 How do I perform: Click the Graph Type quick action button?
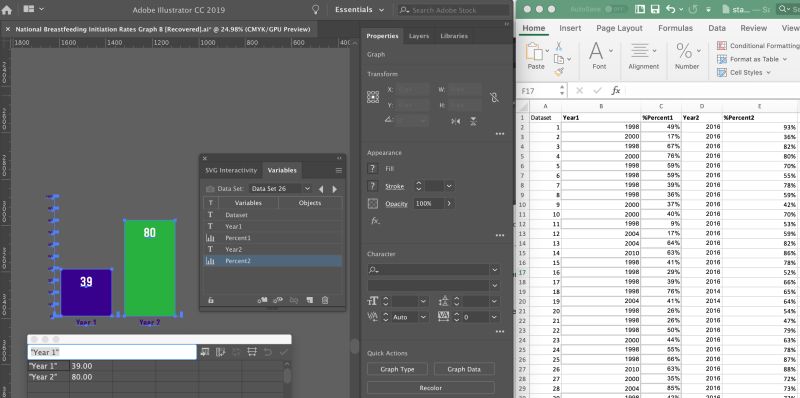397,369
